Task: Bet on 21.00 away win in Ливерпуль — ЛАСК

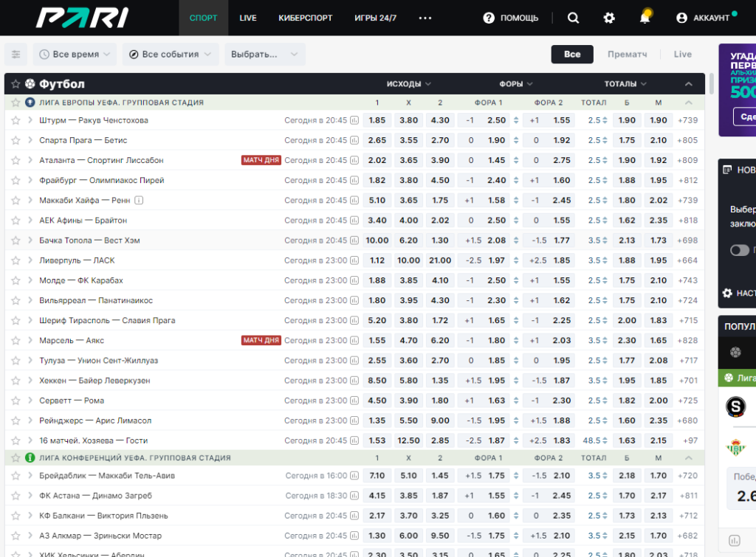Action: point(440,260)
